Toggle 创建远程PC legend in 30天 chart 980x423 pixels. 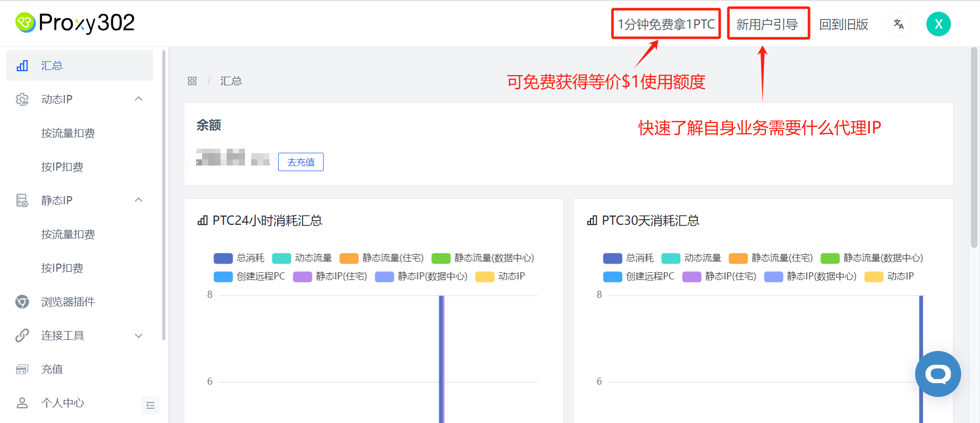click(x=639, y=276)
